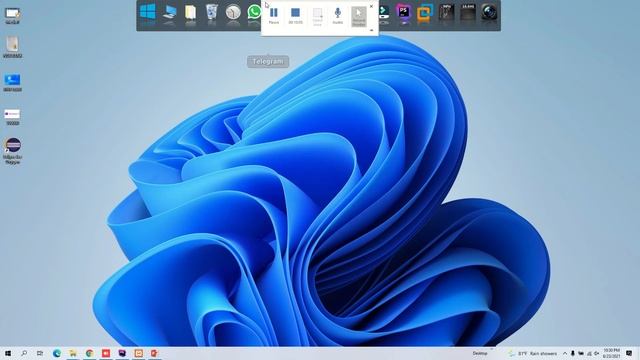Image resolution: width=640 pixels, height=360 pixels.
Task: Open the orange-framed app icon in the taskbar
Action: click(x=138, y=353)
